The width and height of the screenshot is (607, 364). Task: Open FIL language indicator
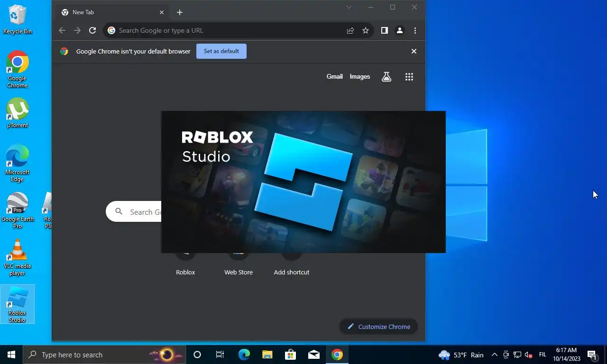(x=543, y=355)
